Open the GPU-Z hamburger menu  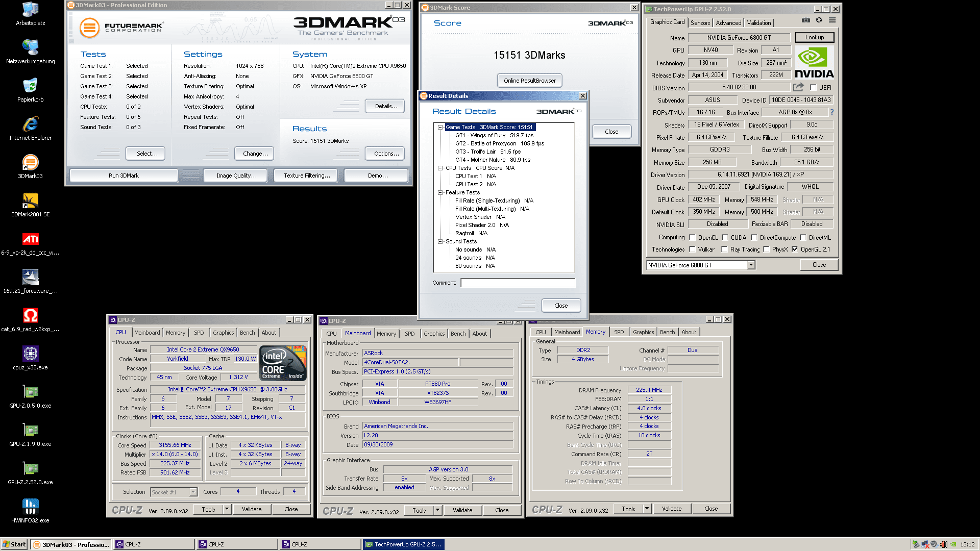(832, 20)
